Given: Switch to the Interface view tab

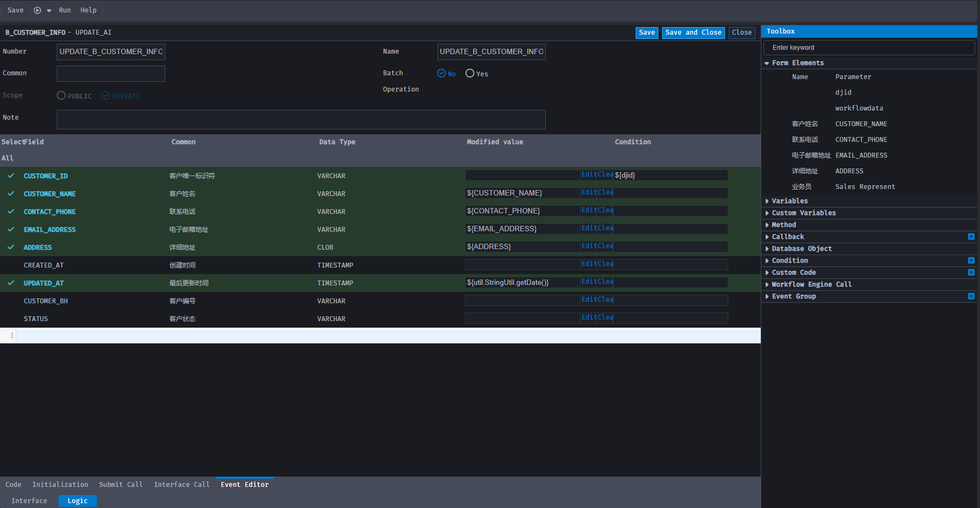Looking at the screenshot, I should (x=29, y=501).
